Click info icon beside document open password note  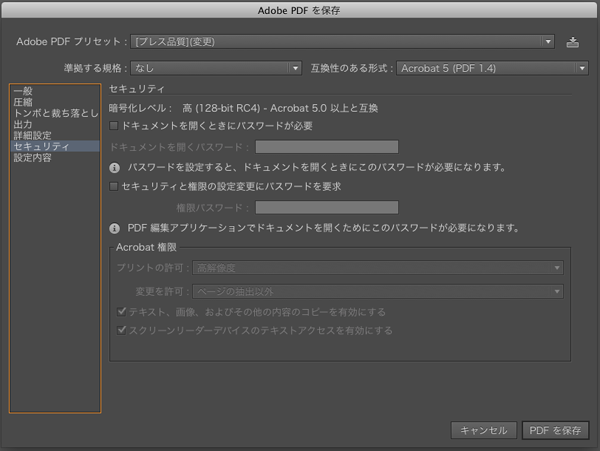tap(114, 168)
